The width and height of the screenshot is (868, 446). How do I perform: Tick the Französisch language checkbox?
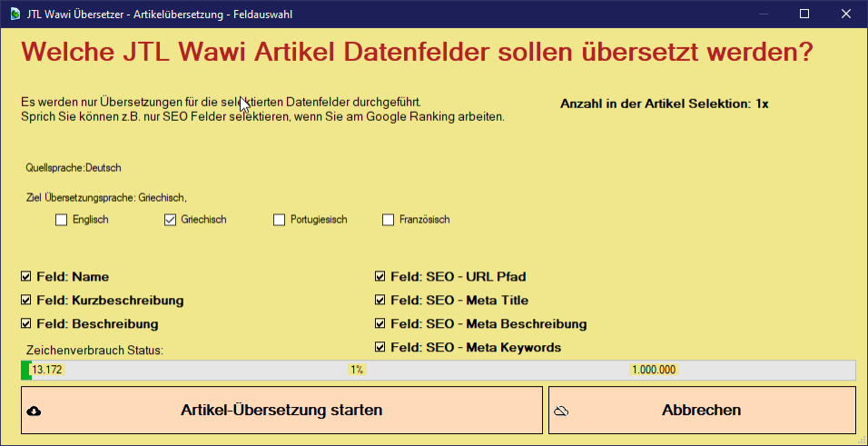click(x=388, y=220)
